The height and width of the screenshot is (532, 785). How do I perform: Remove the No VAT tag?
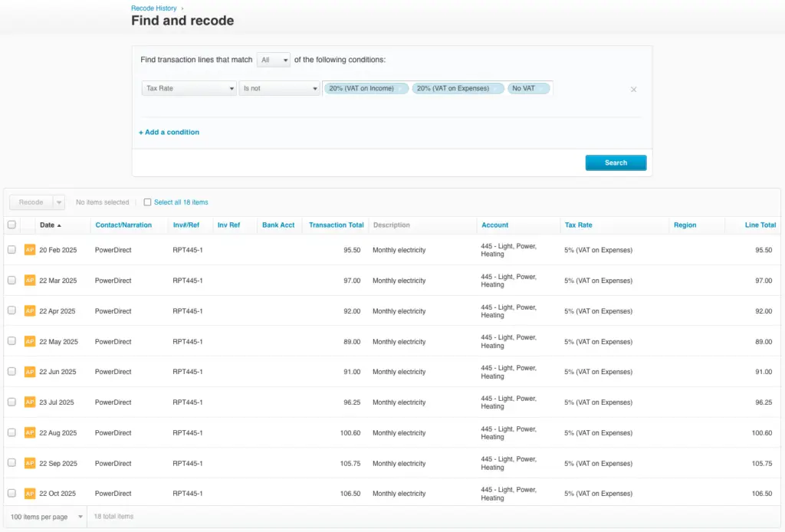542,89
